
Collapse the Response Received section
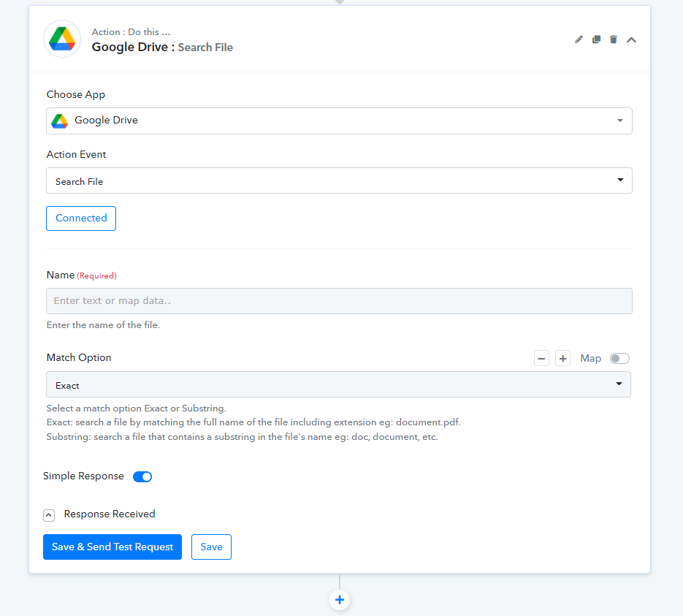(x=49, y=515)
